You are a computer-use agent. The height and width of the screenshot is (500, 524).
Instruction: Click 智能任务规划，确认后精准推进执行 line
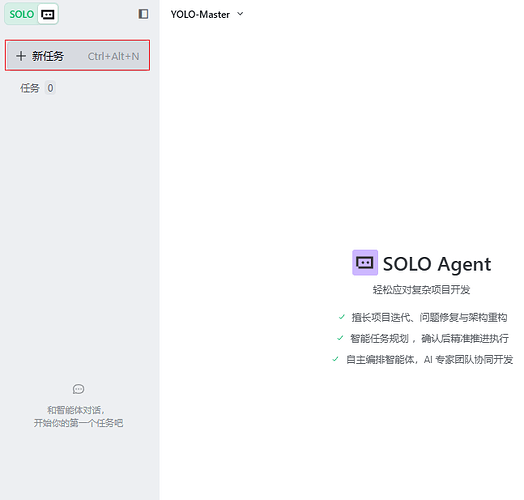point(429,338)
